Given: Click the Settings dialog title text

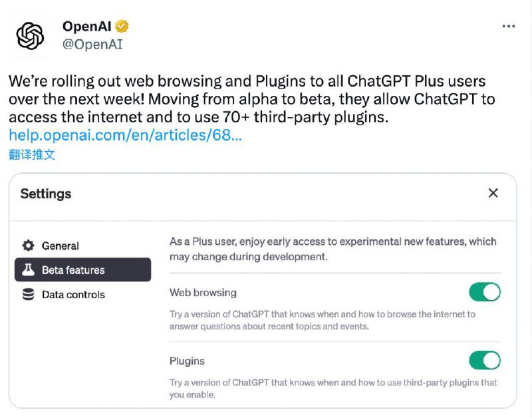Looking at the screenshot, I should click(x=45, y=194).
